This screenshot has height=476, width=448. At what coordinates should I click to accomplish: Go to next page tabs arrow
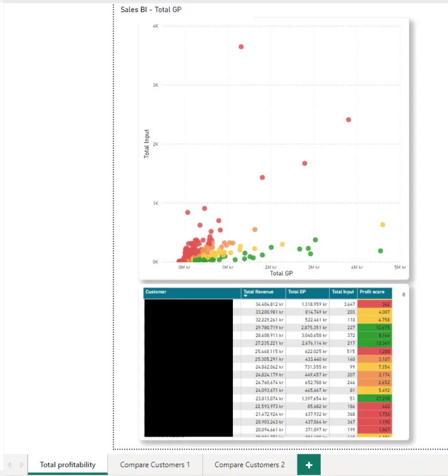point(22,465)
